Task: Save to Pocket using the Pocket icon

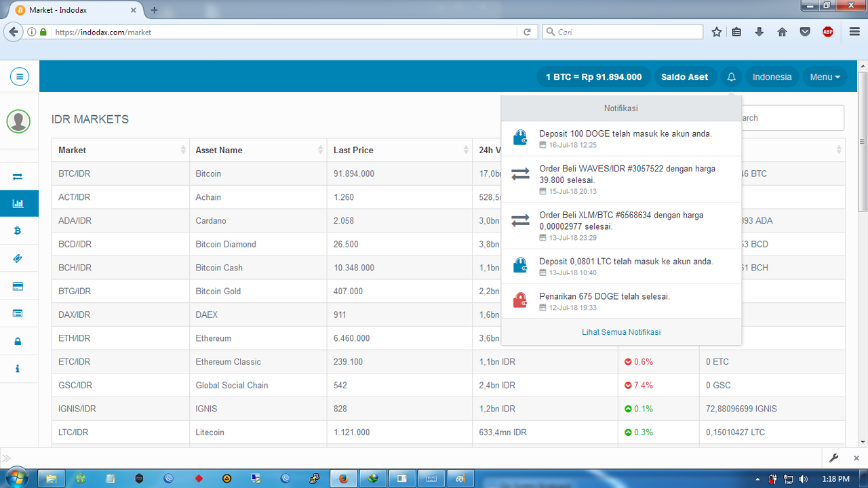Action: (x=805, y=32)
